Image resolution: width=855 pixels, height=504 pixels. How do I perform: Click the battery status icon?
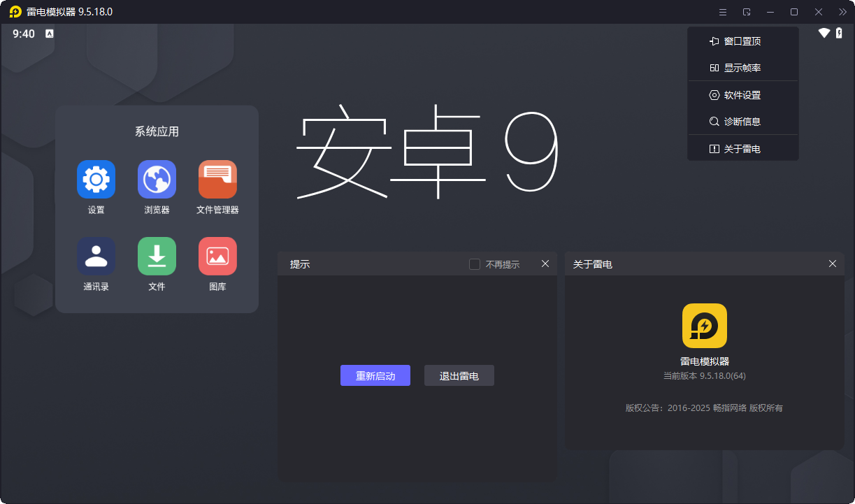tap(839, 33)
